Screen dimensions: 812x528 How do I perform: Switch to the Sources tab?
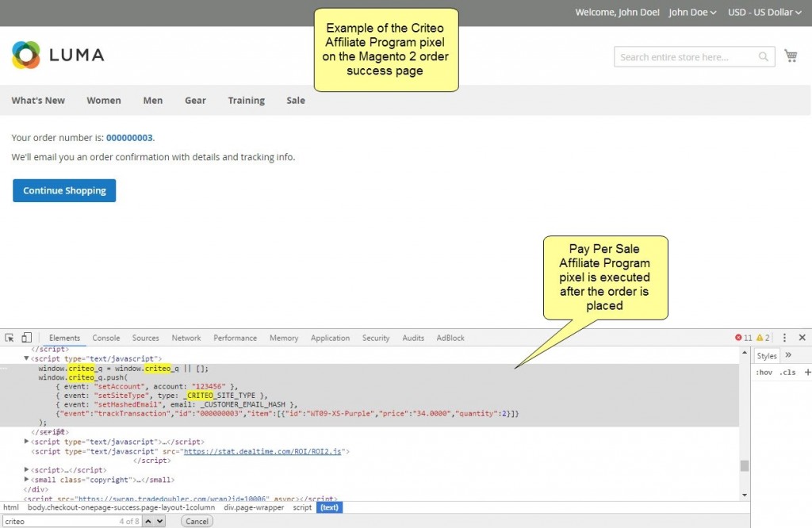tap(146, 338)
